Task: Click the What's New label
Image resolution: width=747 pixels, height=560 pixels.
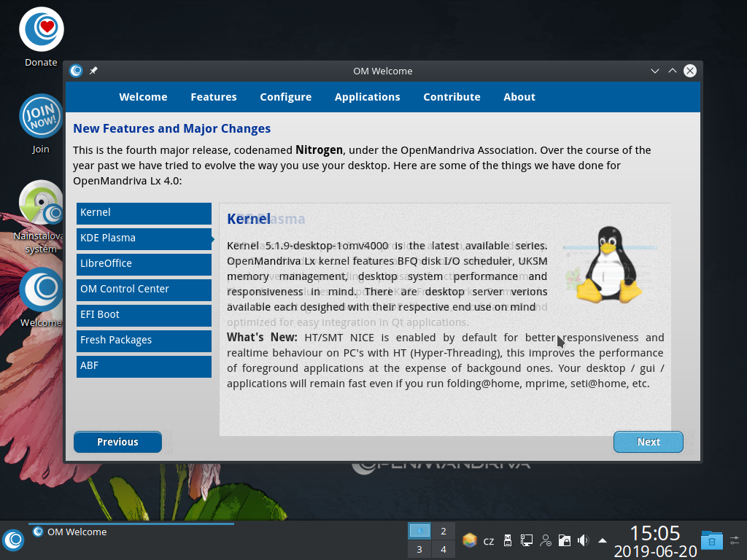Action: [262, 337]
